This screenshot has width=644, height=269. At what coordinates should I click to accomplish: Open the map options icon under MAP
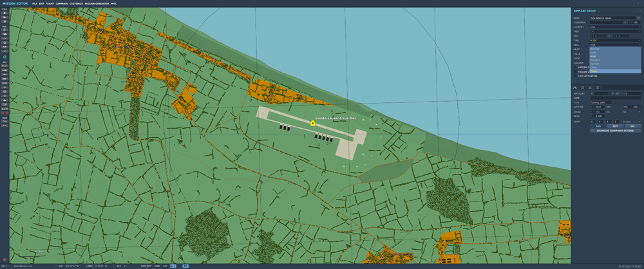pyautogui.click(x=5, y=122)
